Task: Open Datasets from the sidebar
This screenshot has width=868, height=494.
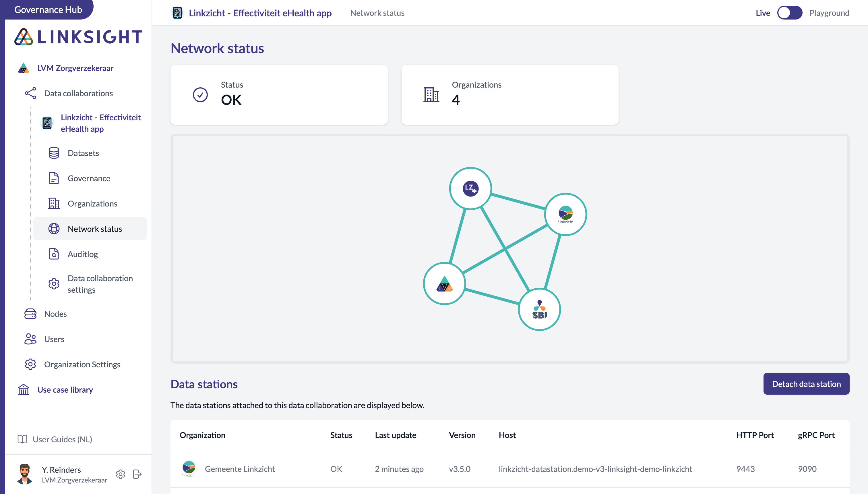Action: click(x=83, y=153)
